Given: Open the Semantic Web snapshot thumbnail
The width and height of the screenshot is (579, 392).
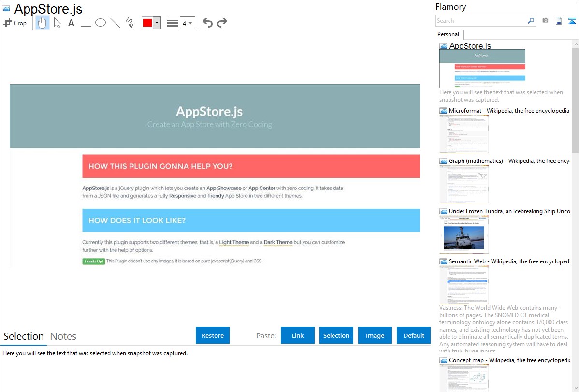Looking at the screenshot, I should pos(464,285).
